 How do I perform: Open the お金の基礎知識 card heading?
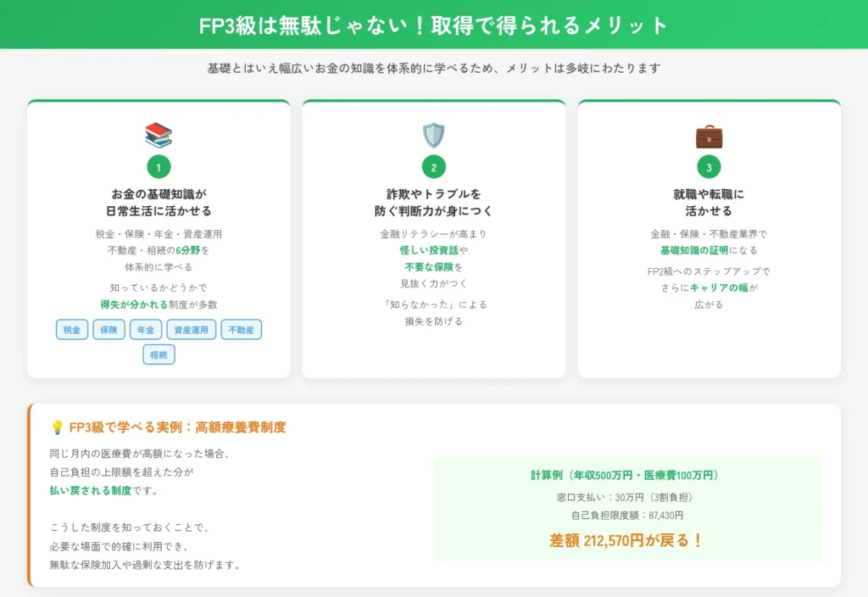click(159, 202)
